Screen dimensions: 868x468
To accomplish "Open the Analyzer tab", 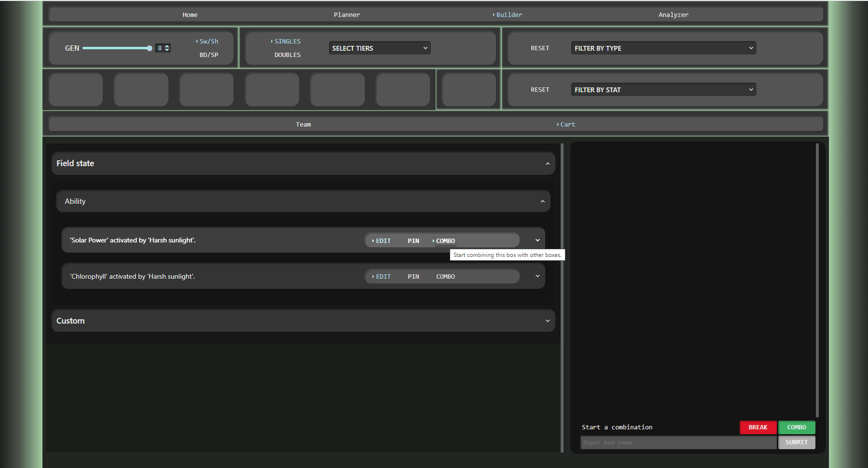I will click(673, 15).
